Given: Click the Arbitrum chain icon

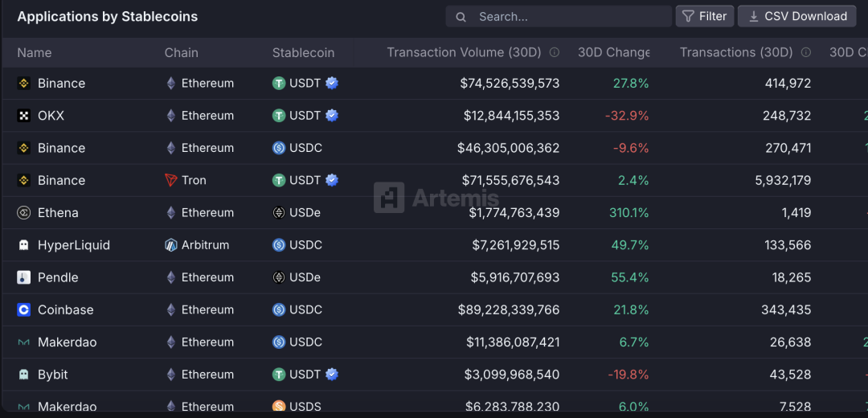Looking at the screenshot, I should (170, 245).
